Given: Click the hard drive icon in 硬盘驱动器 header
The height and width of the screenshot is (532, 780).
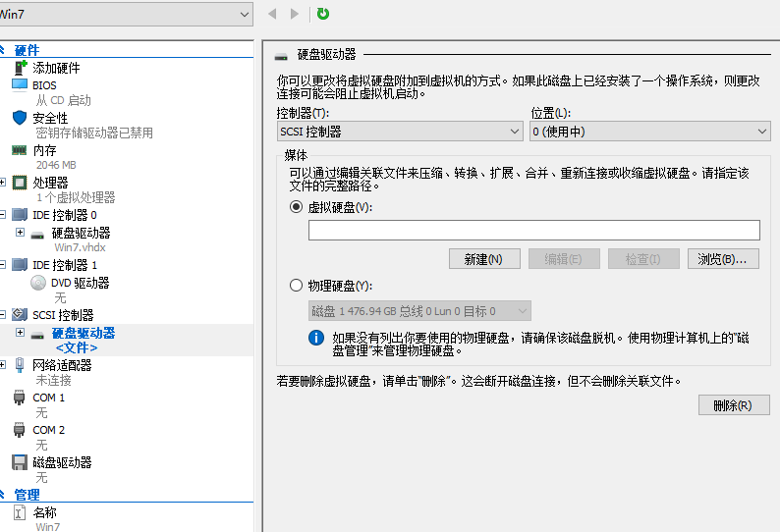Looking at the screenshot, I should [x=281, y=56].
